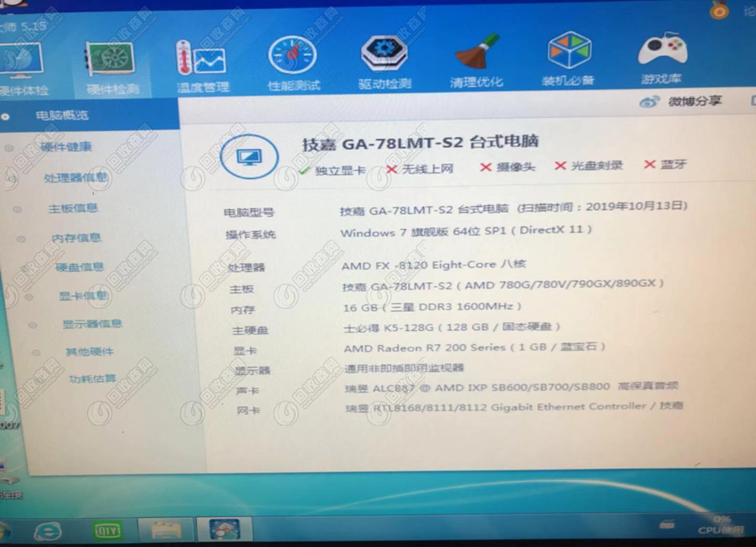Open 处理器信息 in the sidebar

click(77, 178)
